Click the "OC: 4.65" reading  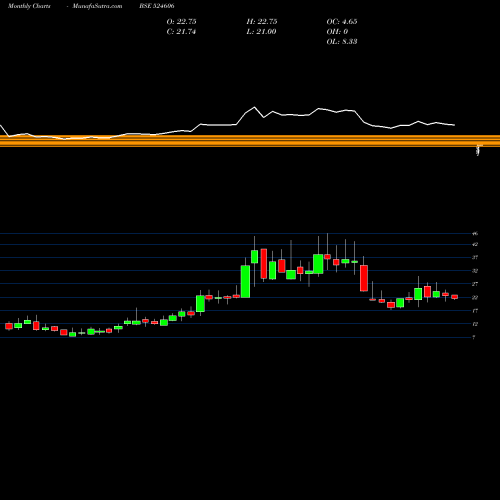click(342, 22)
